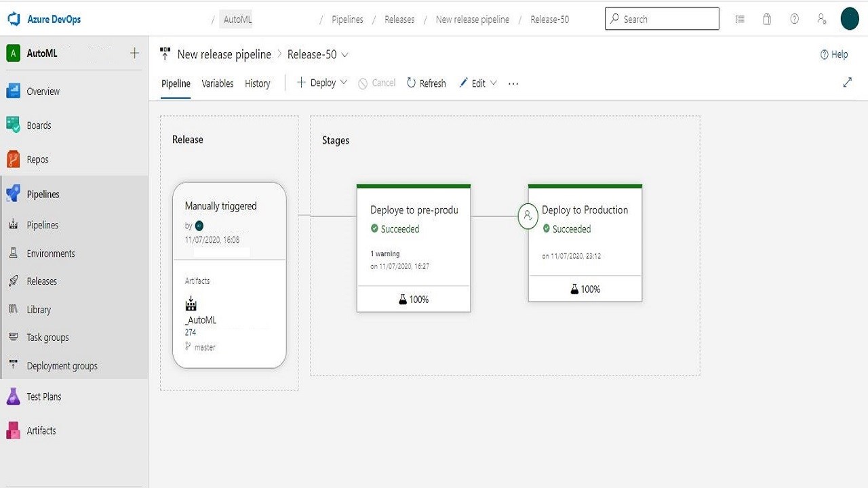The height and width of the screenshot is (488, 868).
Task: Click the triggering user avatar in Release card
Action: (x=199, y=226)
